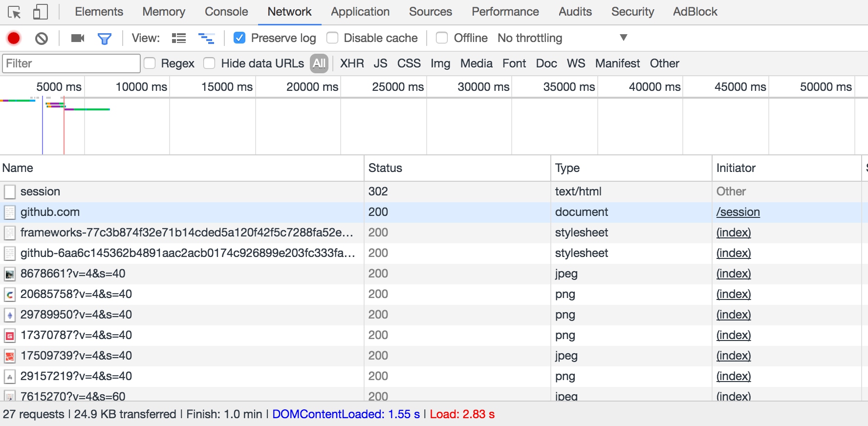Open the No throttling dropdown
Viewport: 868px width, 426px height.
pyautogui.click(x=562, y=38)
